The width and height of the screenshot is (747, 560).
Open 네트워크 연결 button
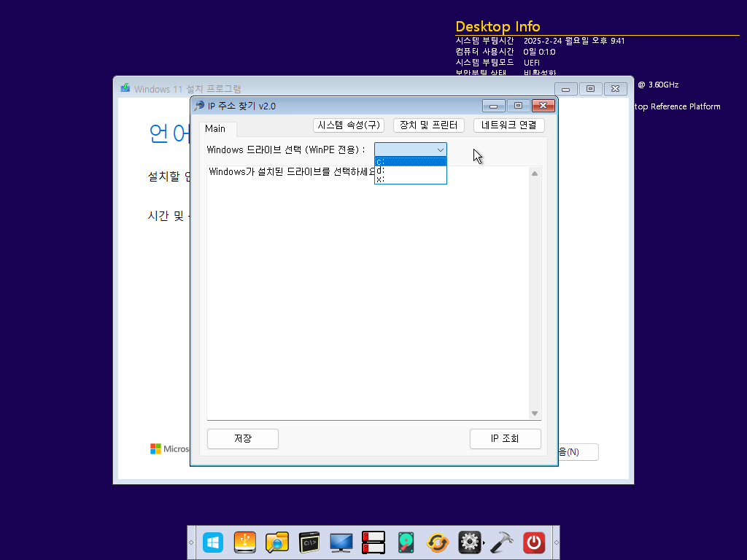click(508, 125)
